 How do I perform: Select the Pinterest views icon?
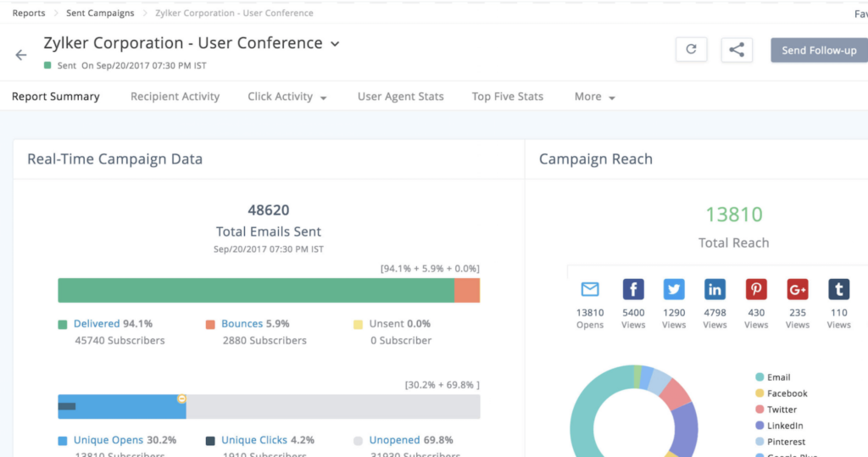point(756,289)
